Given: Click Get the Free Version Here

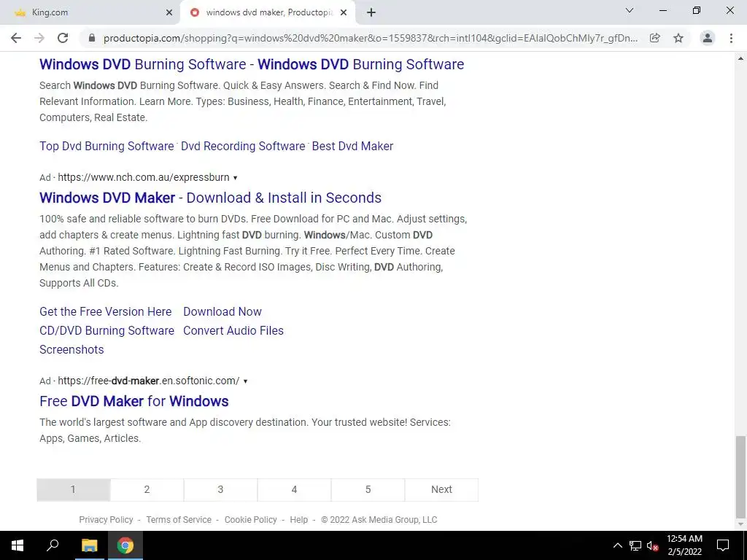Looking at the screenshot, I should 105,311.
